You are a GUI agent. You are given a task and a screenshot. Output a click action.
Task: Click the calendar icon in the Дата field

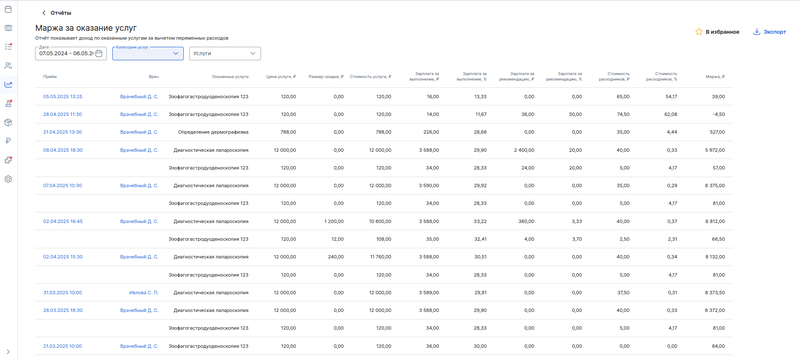point(99,53)
